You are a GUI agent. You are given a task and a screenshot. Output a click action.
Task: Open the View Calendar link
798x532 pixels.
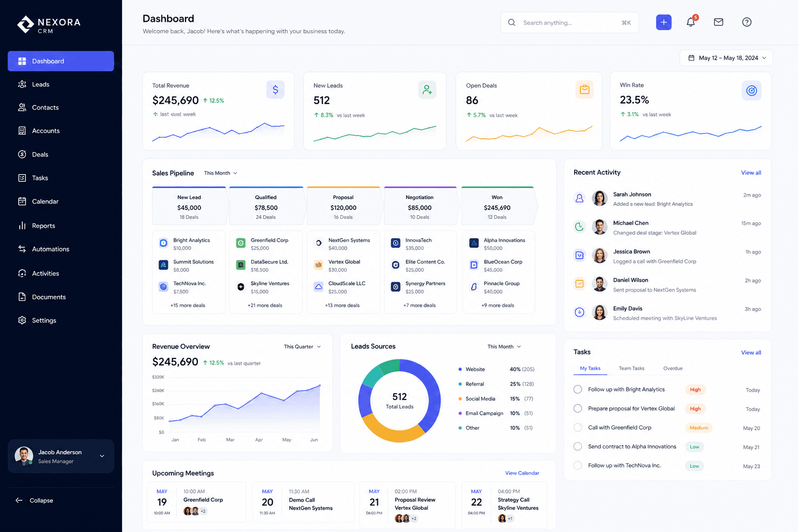point(522,473)
